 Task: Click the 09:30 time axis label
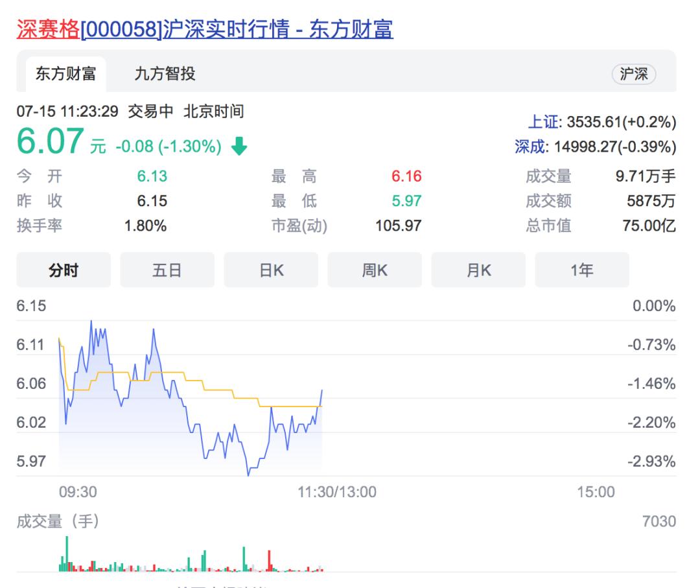click(78, 492)
